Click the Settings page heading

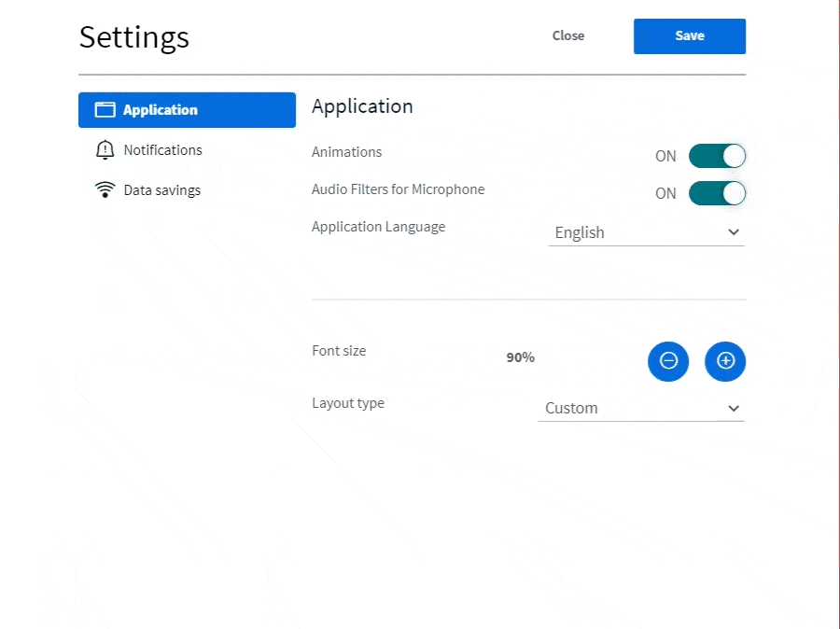(134, 37)
